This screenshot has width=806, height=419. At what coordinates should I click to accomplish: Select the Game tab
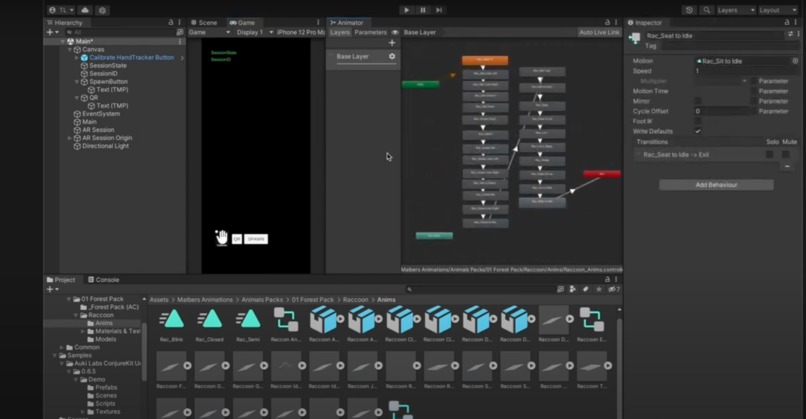(242, 23)
